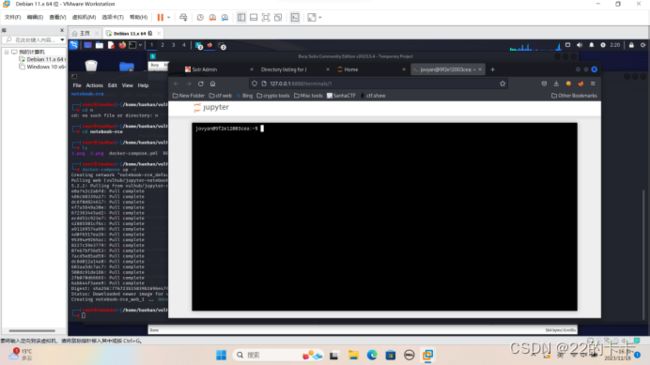Take a VM snapshot using clock icon

click(x=200, y=17)
